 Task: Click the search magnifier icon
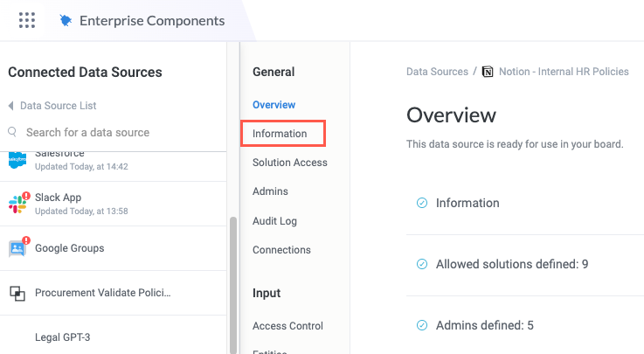pos(13,132)
